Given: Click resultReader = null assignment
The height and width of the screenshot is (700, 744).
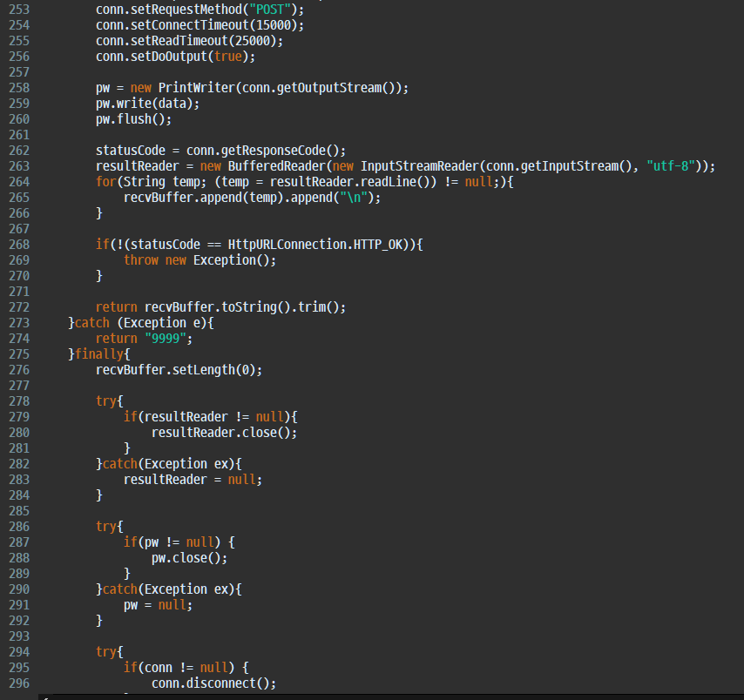Looking at the screenshot, I should tap(193, 479).
